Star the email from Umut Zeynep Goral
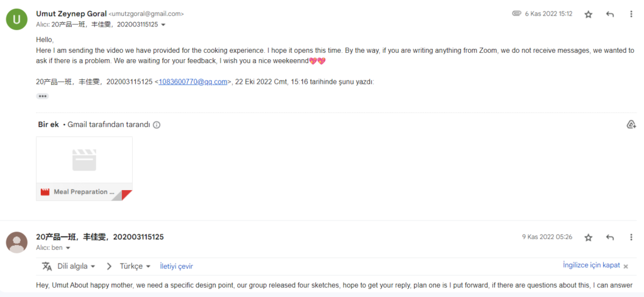The width and height of the screenshot is (644, 297). (x=589, y=14)
